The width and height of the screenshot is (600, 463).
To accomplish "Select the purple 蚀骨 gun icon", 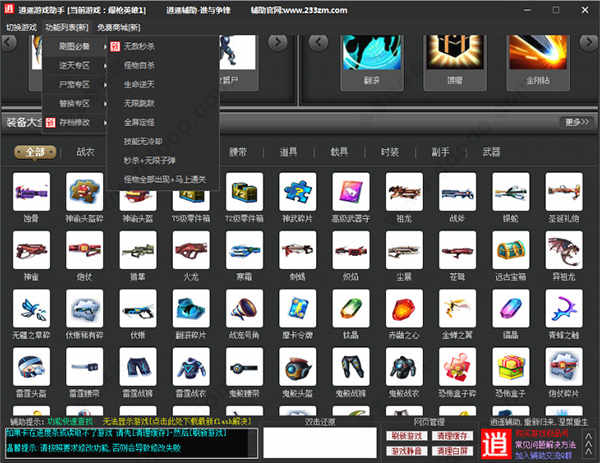I will pos(31,192).
